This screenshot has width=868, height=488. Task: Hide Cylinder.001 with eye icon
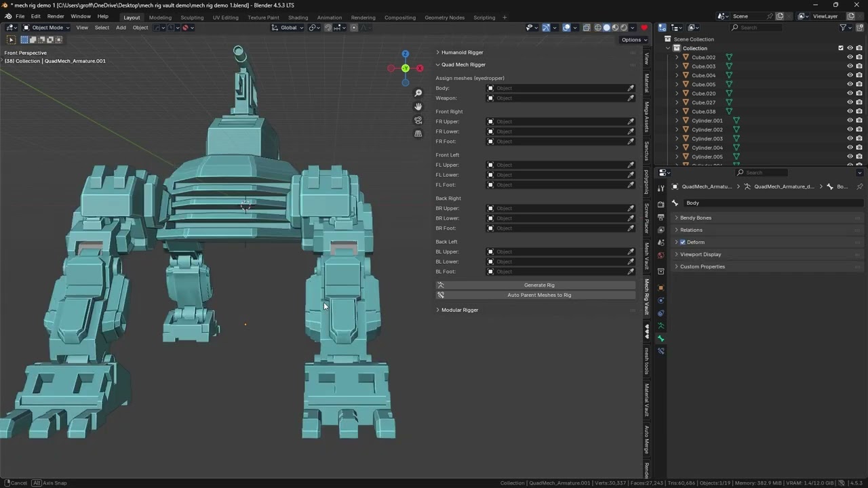[x=850, y=121]
